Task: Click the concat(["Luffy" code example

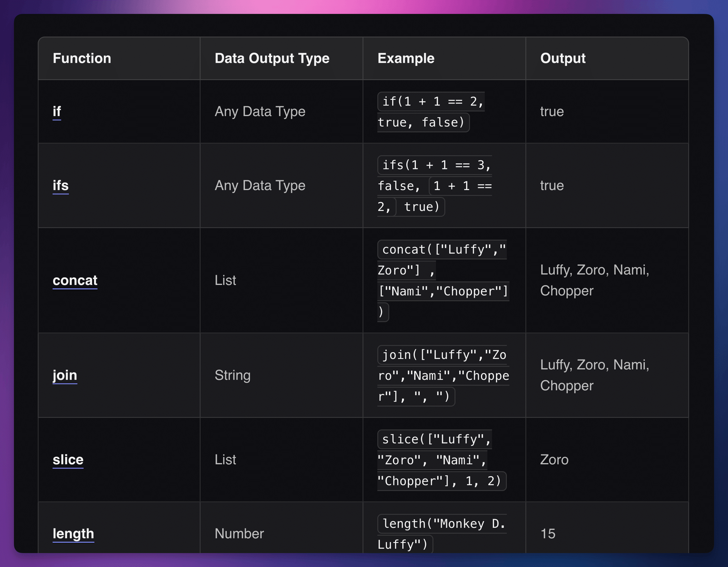Action: [x=443, y=250]
